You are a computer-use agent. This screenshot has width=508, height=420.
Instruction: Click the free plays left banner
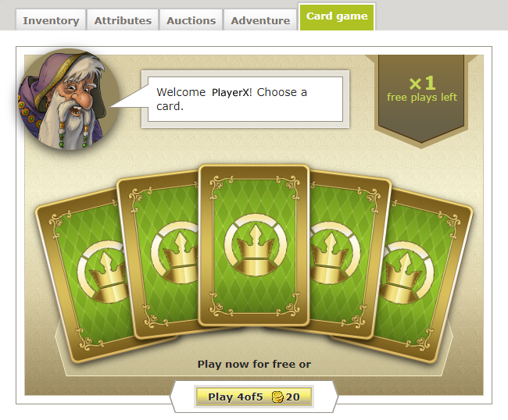[x=421, y=98]
